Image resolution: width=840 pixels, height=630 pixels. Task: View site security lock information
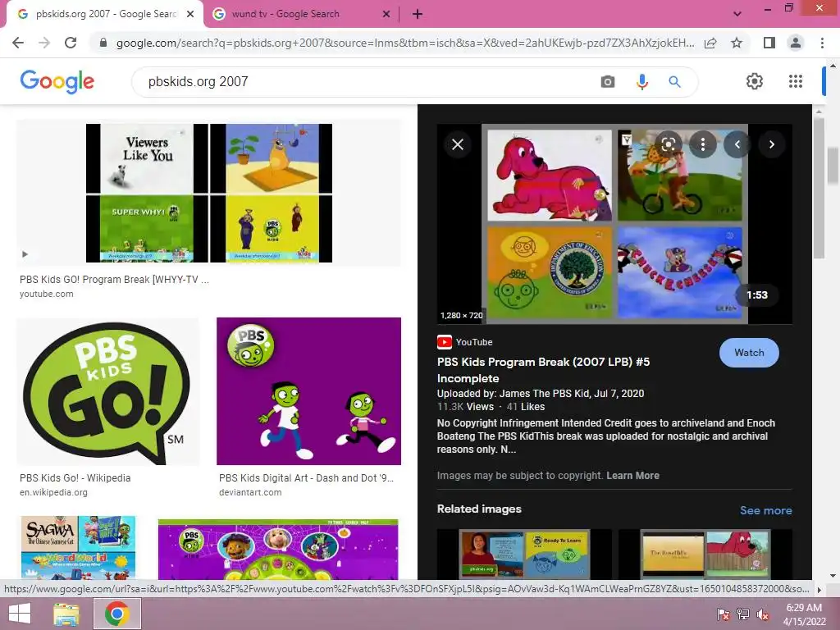point(103,43)
